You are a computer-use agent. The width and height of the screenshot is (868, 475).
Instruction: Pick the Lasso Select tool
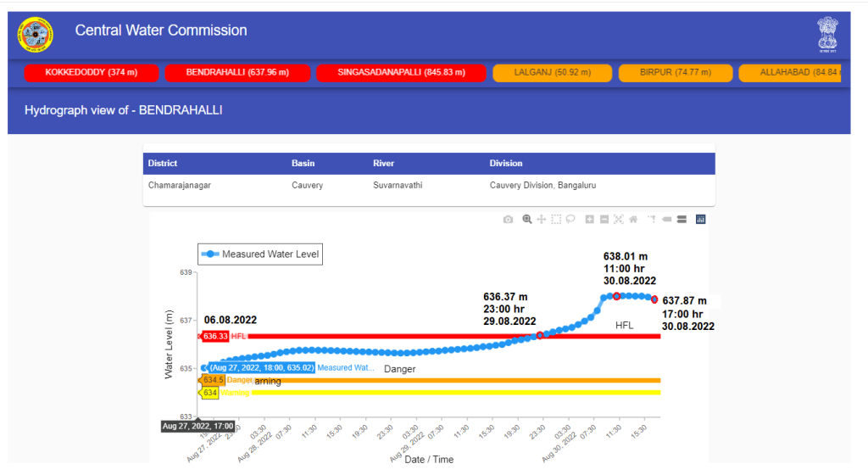pos(570,220)
